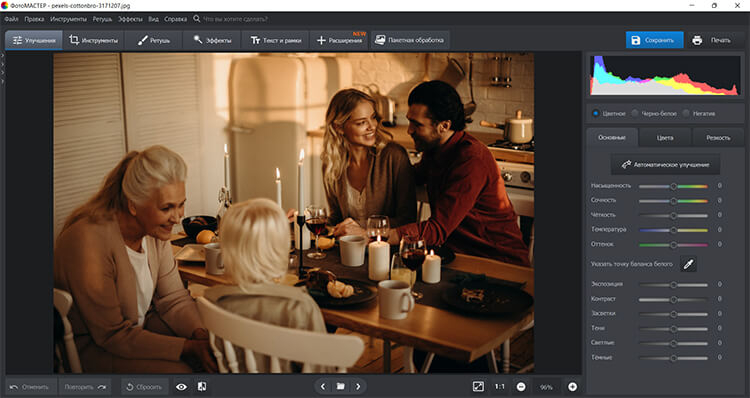Pick white balance point with eyedropper icon
This screenshot has height=398, width=750.
point(688,264)
